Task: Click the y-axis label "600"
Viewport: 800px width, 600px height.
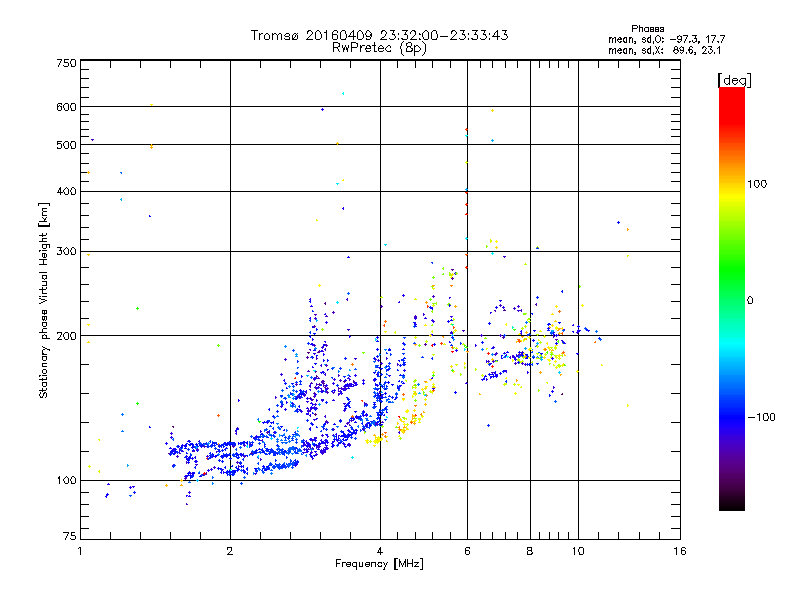Action: [66, 107]
